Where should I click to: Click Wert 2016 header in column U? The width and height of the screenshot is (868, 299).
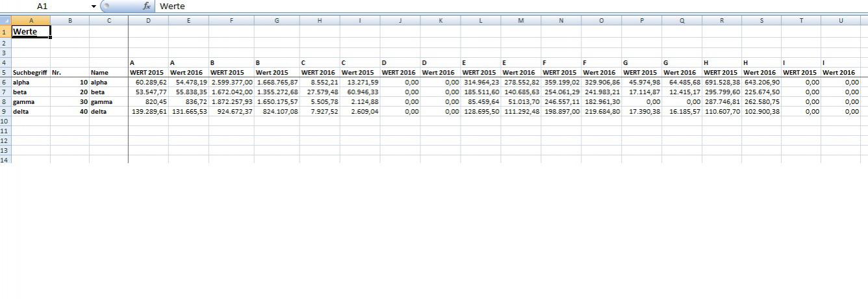[x=841, y=73]
